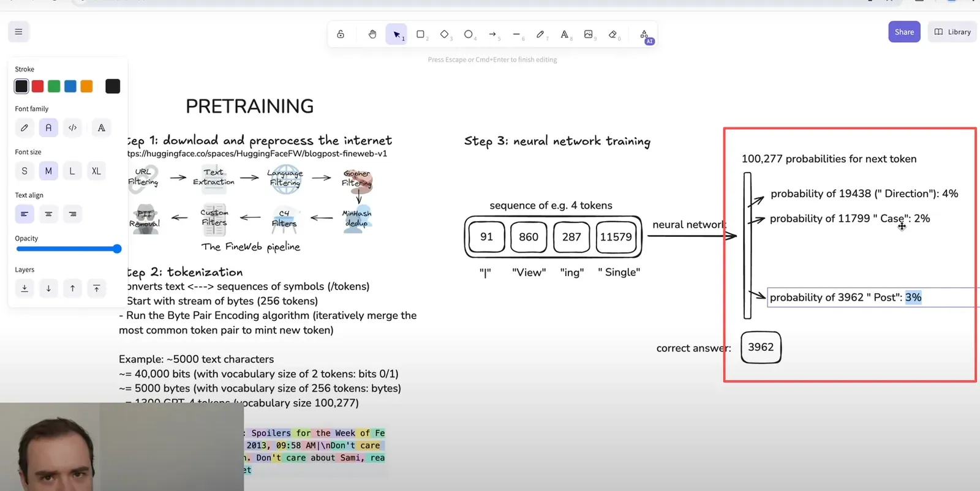Viewport: 980px width, 491px height.
Task: Open the current stroke color picker
Action: coord(113,86)
